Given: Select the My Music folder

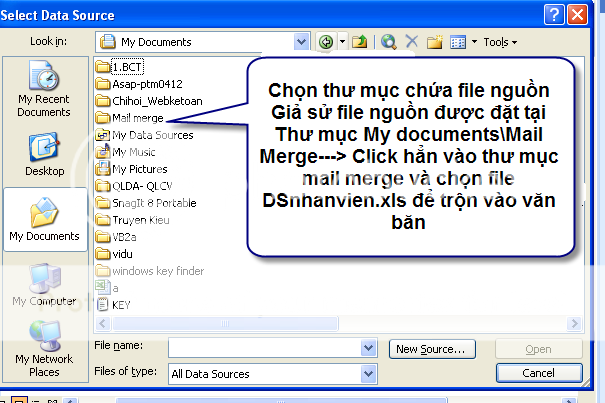Looking at the screenshot, I should pyautogui.click(x=125, y=152).
